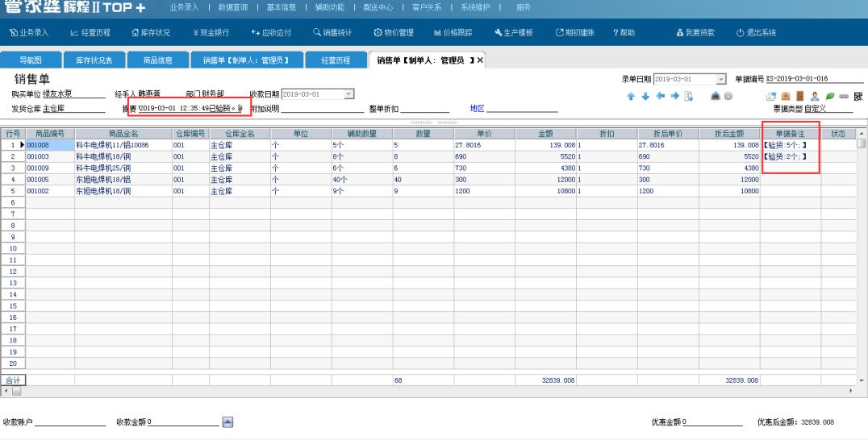868x440 pixels.
Task: Click the QR code icon
Action: [858, 96]
